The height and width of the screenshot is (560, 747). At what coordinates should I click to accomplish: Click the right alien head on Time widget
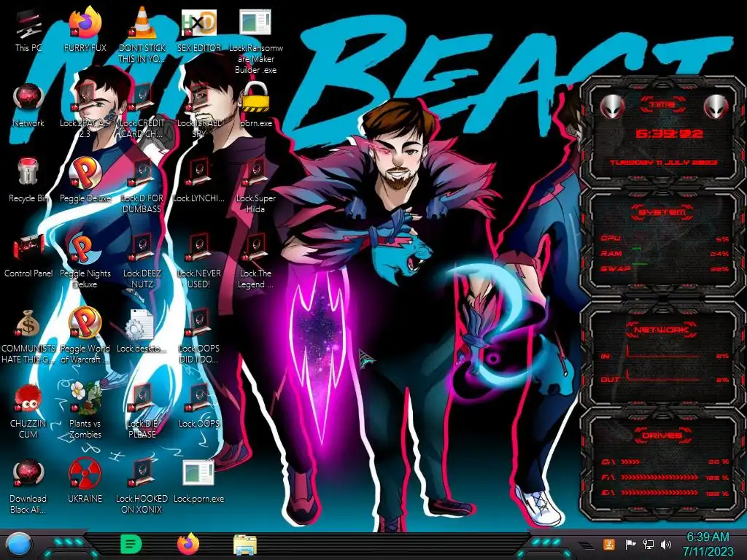(716, 108)
